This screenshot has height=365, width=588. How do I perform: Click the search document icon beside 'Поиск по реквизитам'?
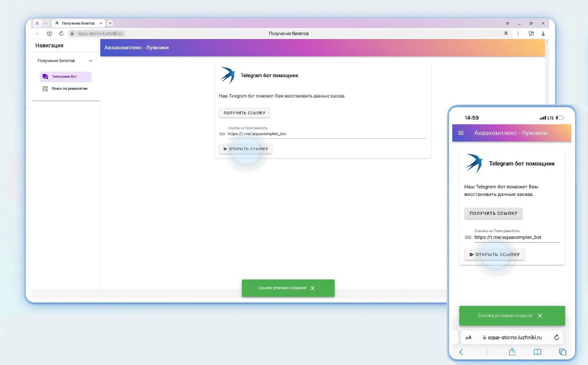(45, 89)
